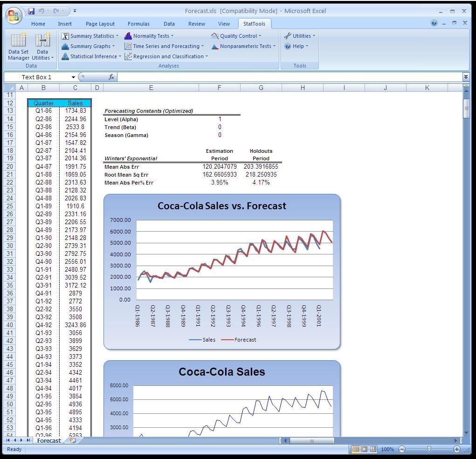The width and height of the screenshot is (476, 459).
Task: Switch to the Home tab
Action: tap(38, 24)
